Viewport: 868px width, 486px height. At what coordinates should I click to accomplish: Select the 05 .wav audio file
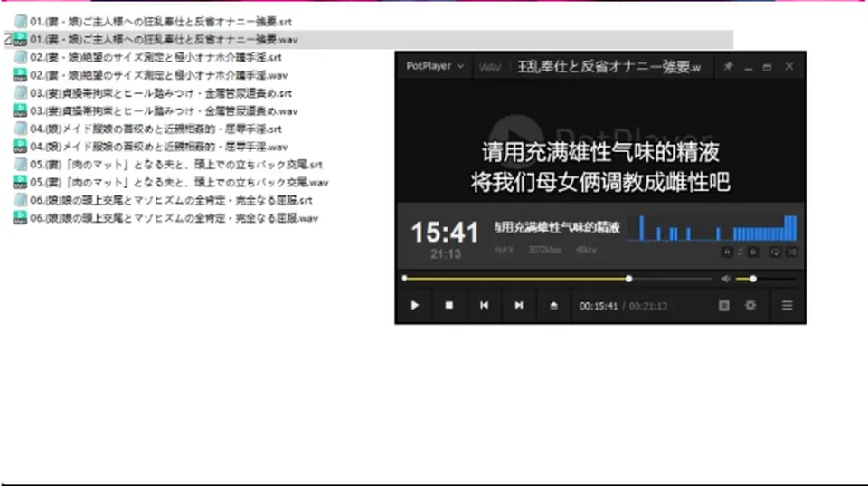click(179, 182)
